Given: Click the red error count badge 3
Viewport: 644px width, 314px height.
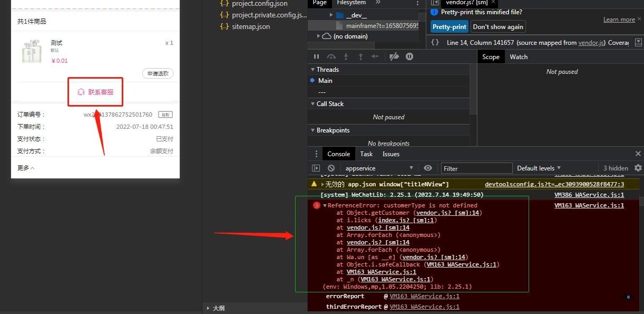Looking at the screenshot, I should [317, 205].
